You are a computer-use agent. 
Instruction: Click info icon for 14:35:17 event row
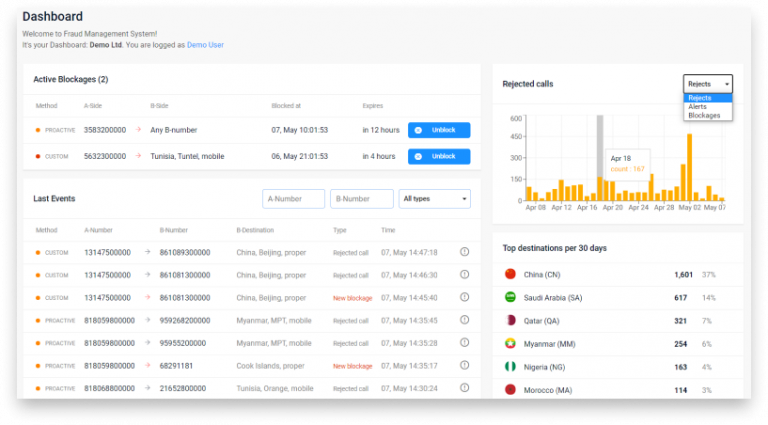[x=464, y=366]
